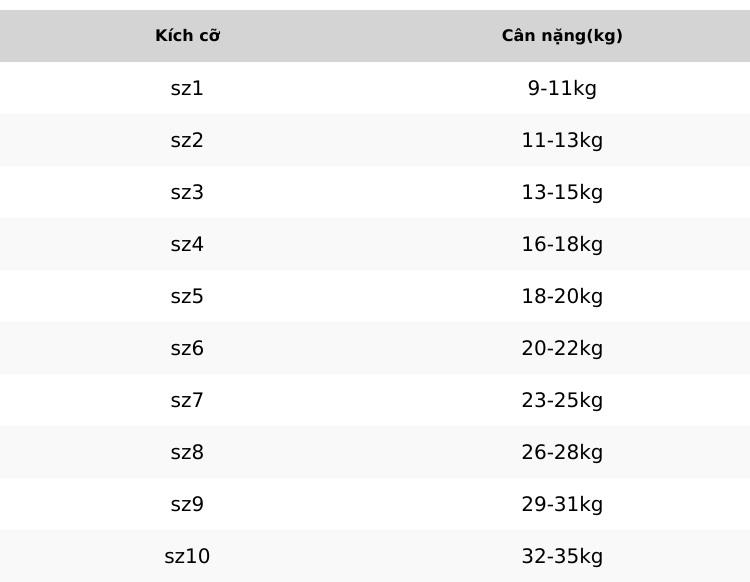Click the 23-25kg weight cell

click(x=562, y=400)
